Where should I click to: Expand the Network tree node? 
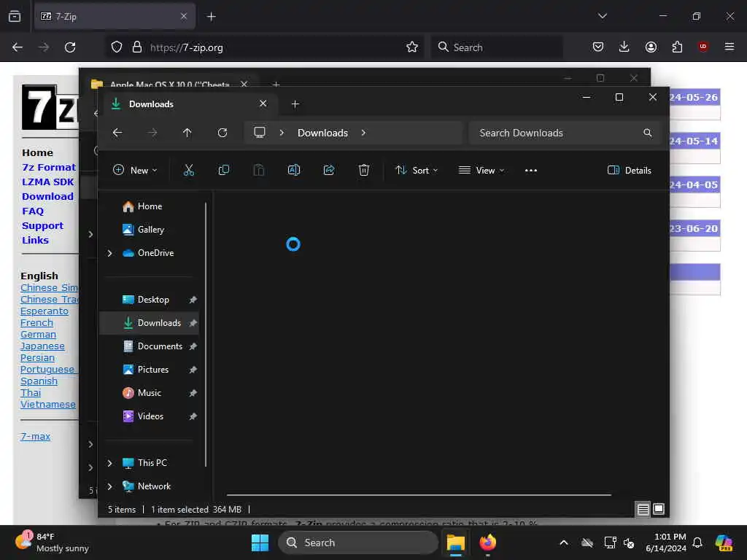click(109, 486)
